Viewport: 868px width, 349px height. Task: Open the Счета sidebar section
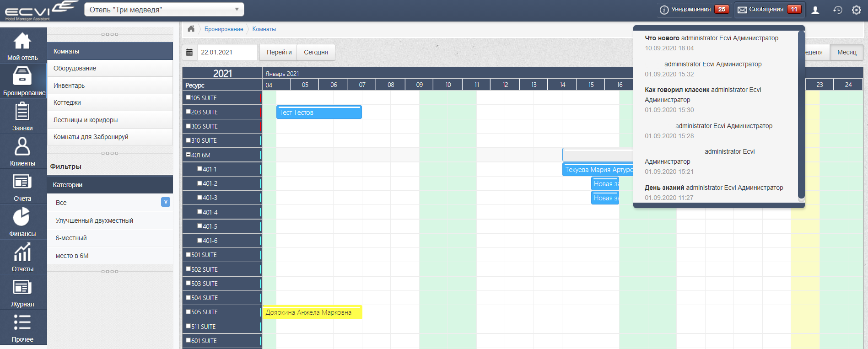click(23, 187)
